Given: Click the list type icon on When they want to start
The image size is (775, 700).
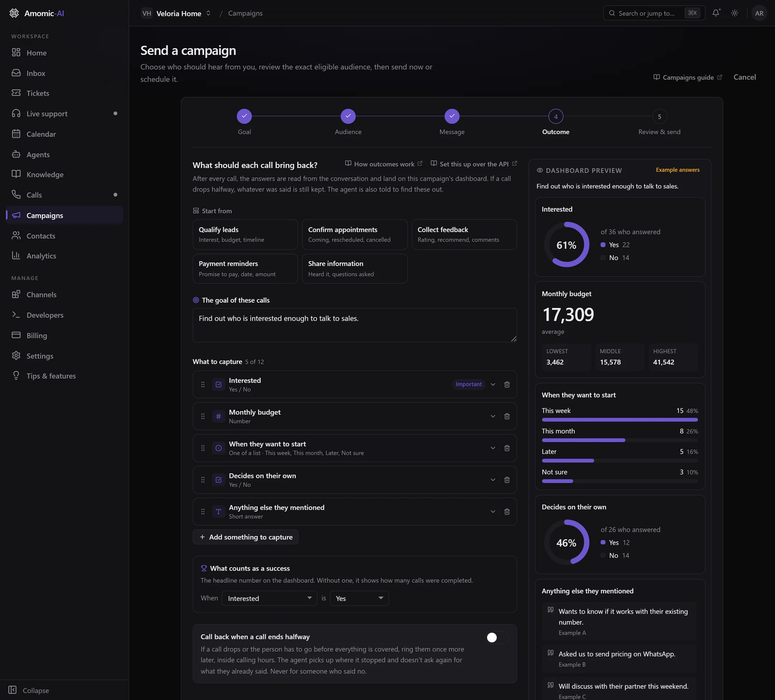Looking at the screenshot, I should [219, 448].
